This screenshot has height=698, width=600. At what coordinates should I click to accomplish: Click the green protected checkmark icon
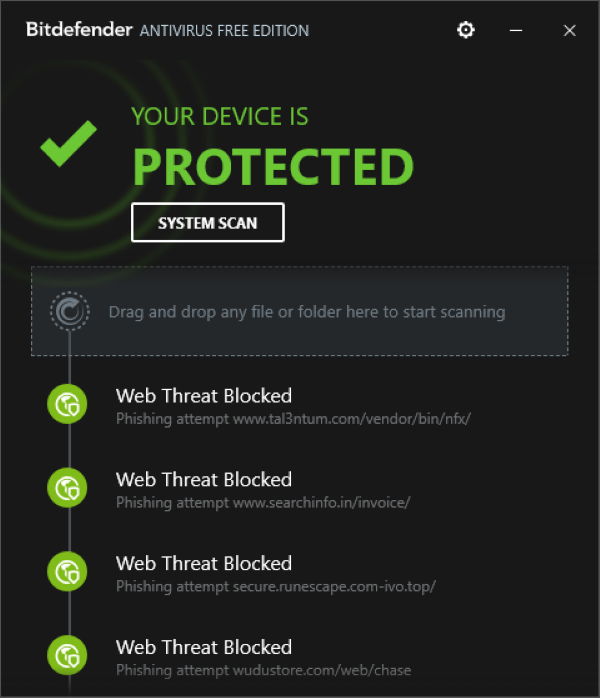click(69, 143)
